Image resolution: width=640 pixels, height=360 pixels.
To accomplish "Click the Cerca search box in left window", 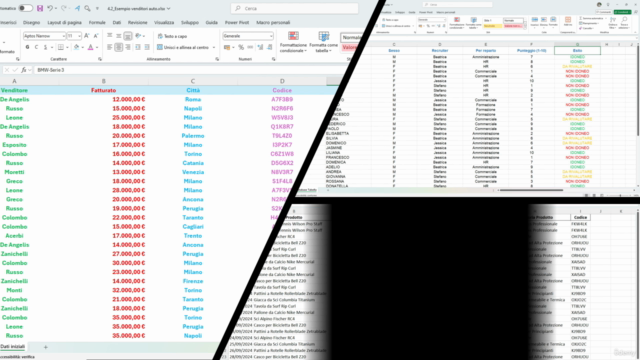I will pyautogui.click(x=294, y=8).
